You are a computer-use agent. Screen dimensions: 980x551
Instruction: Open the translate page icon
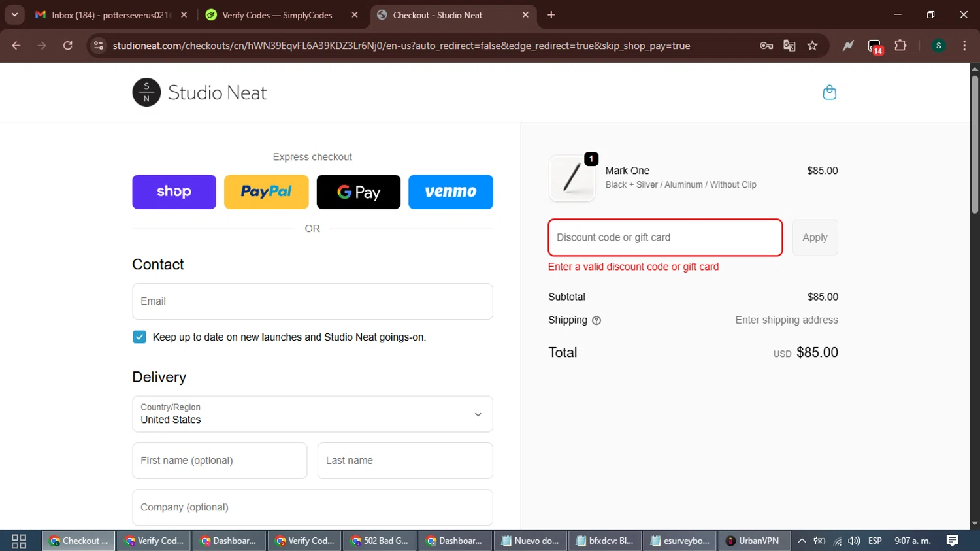point(789,46)
